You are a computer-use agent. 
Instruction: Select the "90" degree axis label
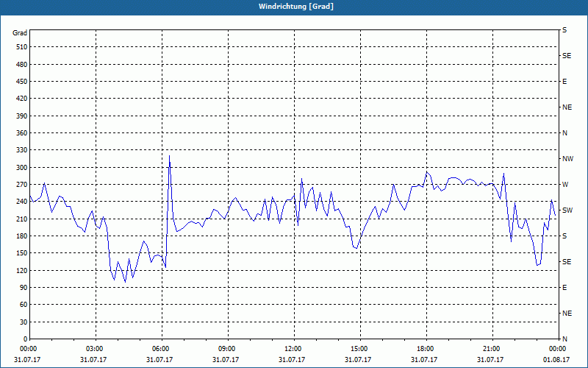click(24, 288)
